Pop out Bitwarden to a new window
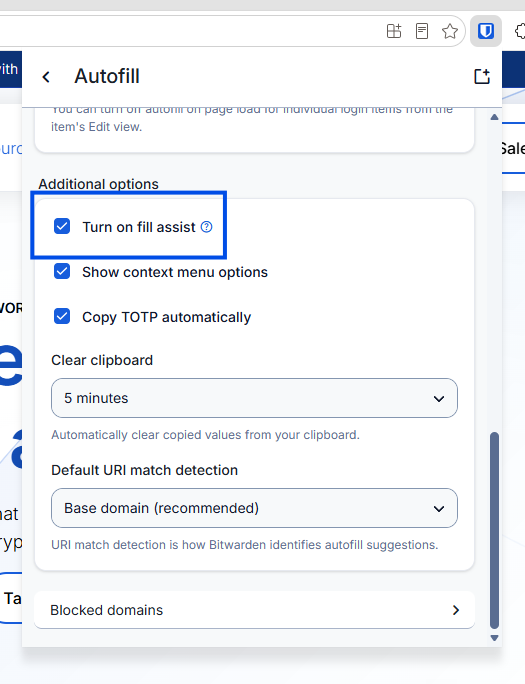This screenshot has height=684, width=525. pos(482,77)
